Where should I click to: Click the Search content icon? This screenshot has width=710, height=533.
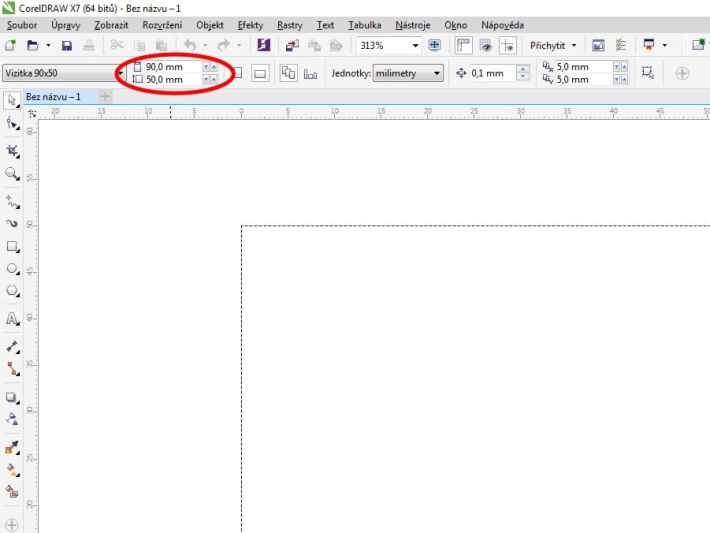coord(264,45)
